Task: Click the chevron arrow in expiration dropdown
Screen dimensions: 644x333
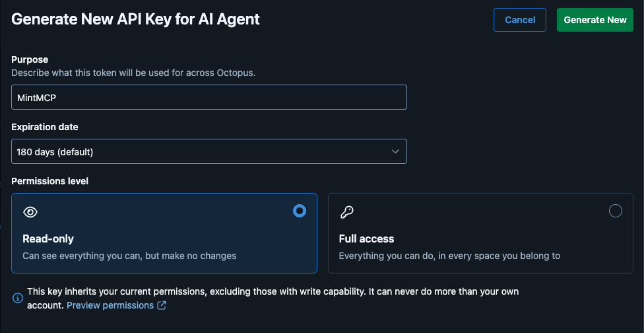Action: (x=395, y=152)
